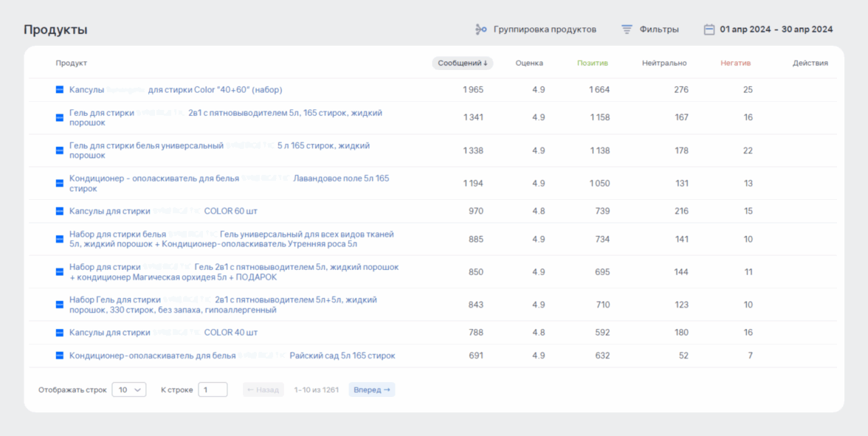Click blue icon beside Капсулы COLOR 40 шт
This screenshot has height=436, width=868.
pos(60,333)
